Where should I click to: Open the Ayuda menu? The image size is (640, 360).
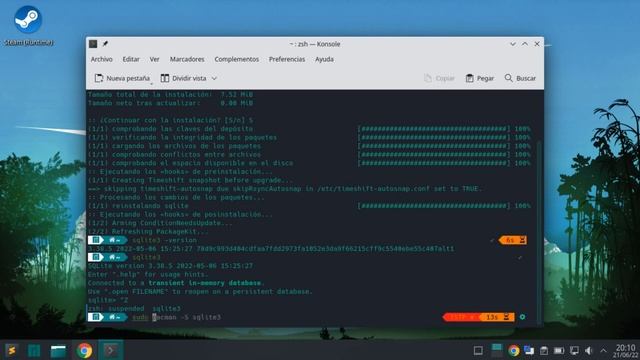pos(324,59)
